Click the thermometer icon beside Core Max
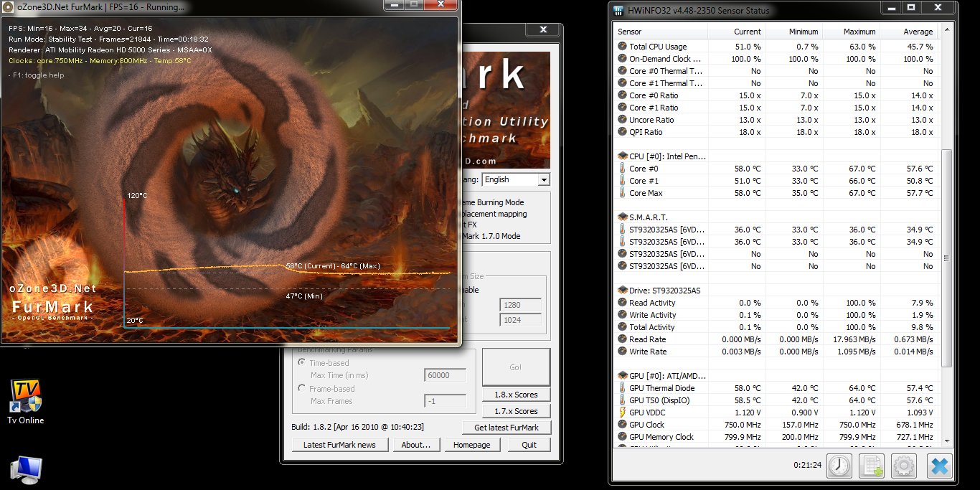This screenshot has width=980, height=490. pos(622,193)
